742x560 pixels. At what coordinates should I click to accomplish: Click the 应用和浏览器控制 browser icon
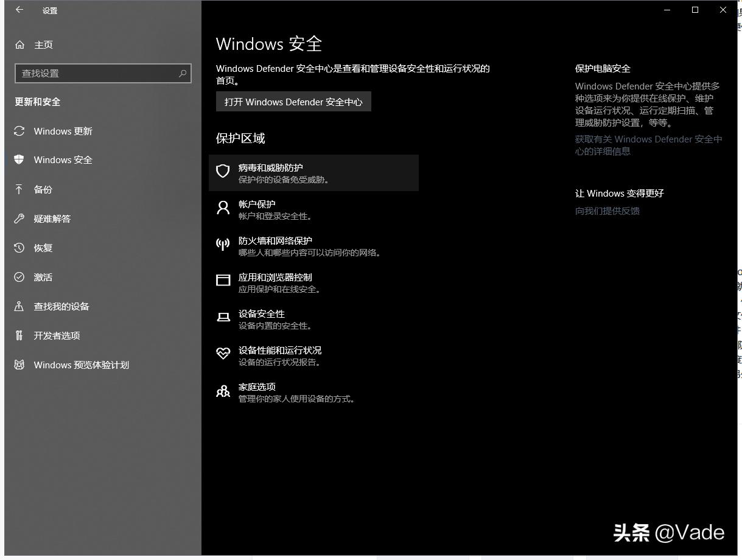(x=223, y=281)
